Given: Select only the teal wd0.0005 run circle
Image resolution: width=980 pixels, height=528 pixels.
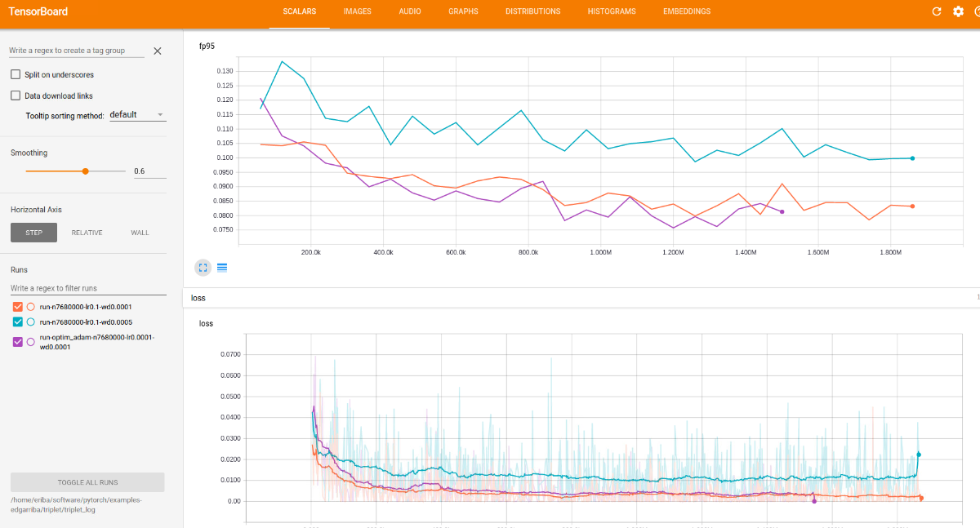Looking at the screenshot, I should pos(30,322).
